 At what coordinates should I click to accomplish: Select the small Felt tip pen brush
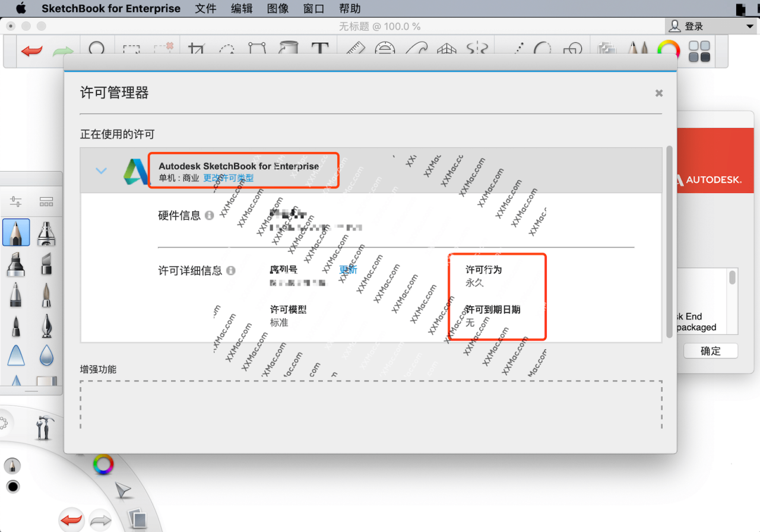tap(16, 325)
